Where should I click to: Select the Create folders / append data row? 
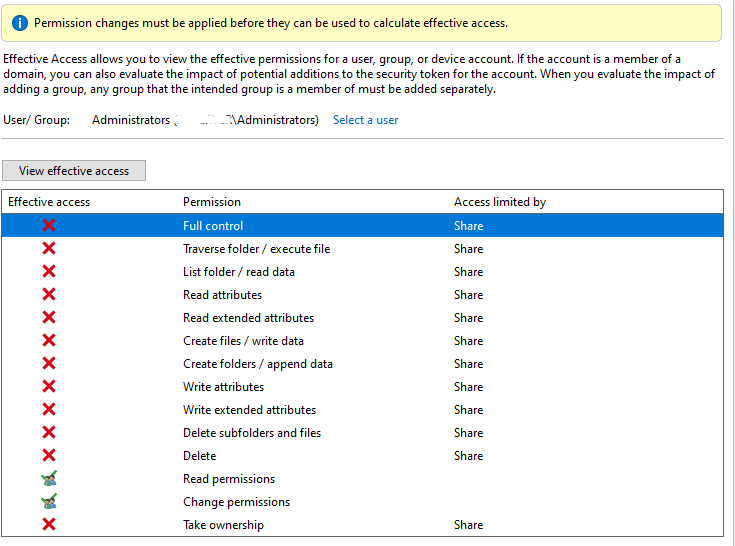[x=258, y=364]
